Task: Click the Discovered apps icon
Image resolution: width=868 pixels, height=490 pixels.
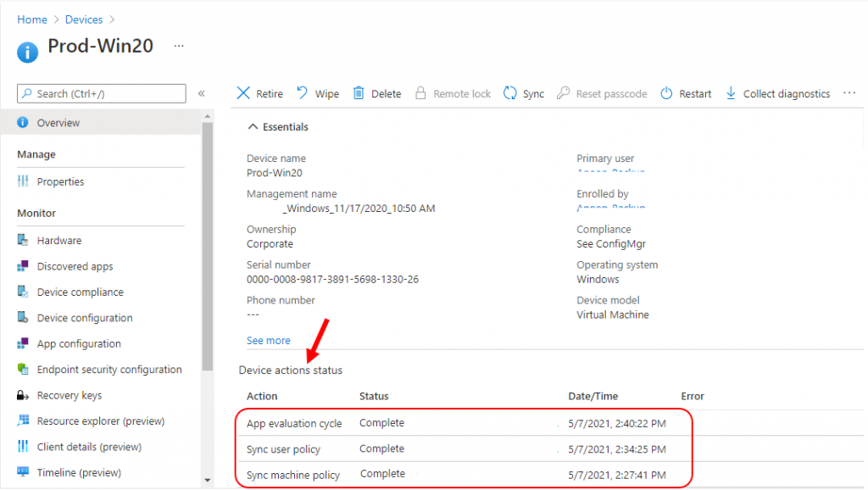Action: [x=23, y=265]
